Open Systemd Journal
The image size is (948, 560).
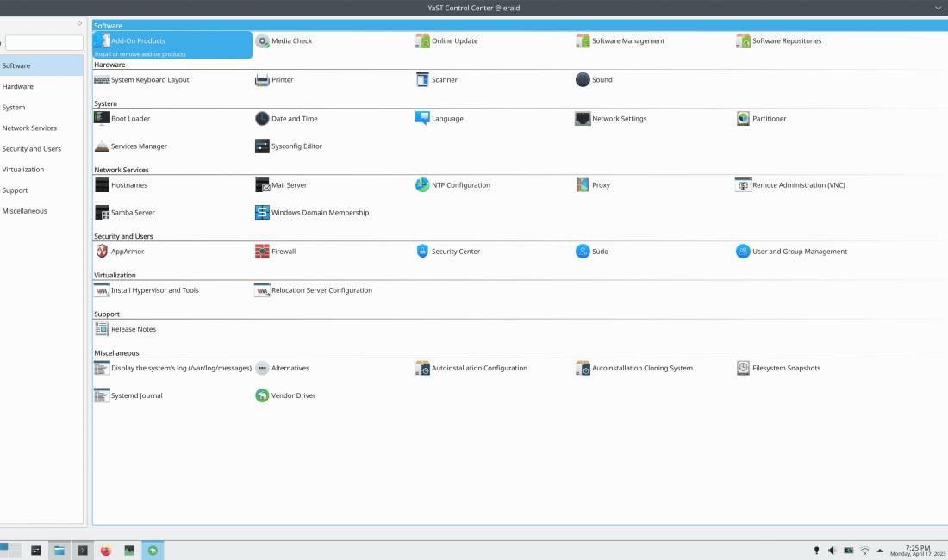point(128,395)
